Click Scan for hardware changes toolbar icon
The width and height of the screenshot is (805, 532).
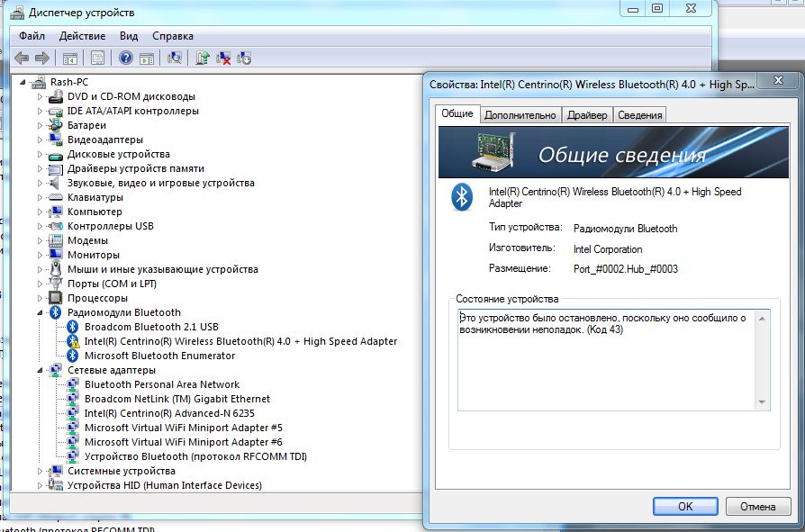[175, 59]
